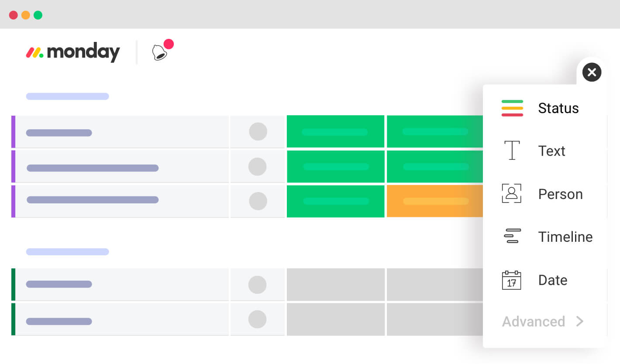620x364 pixels.
Task: Click last green row's person avatar
Action: [x=258, y=319]
